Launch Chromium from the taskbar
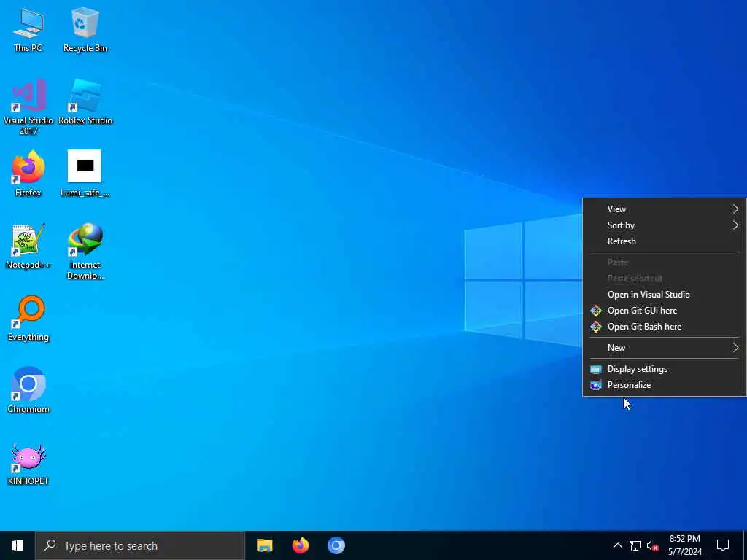Image resolution: width=747 pixels, height=560 pixels. 336,545
